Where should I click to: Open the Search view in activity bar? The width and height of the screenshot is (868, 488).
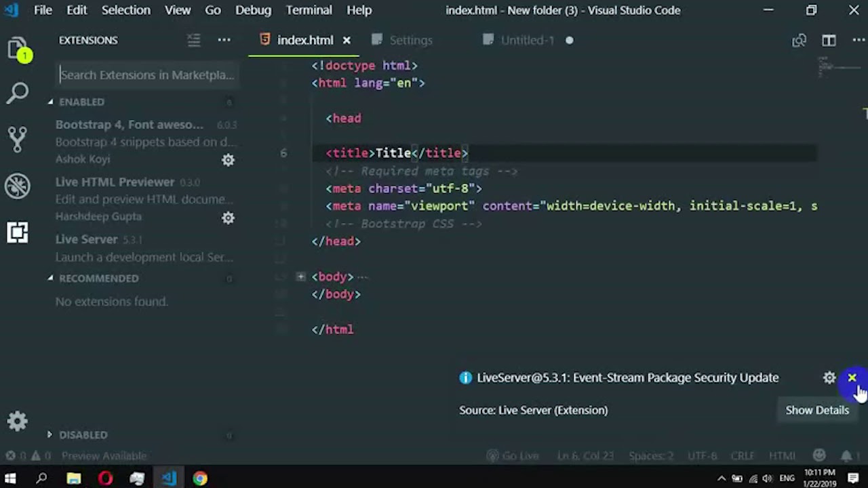click(x=18, y=93)
